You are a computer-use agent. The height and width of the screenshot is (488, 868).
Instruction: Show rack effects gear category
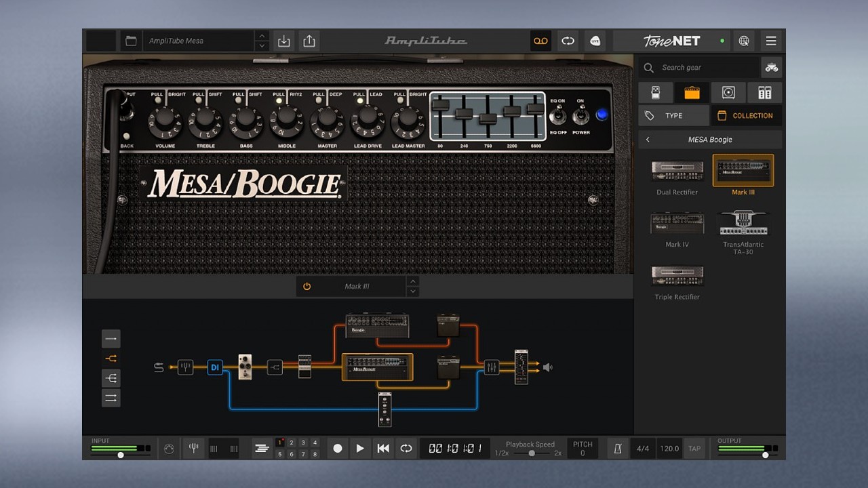coord(764,93)
